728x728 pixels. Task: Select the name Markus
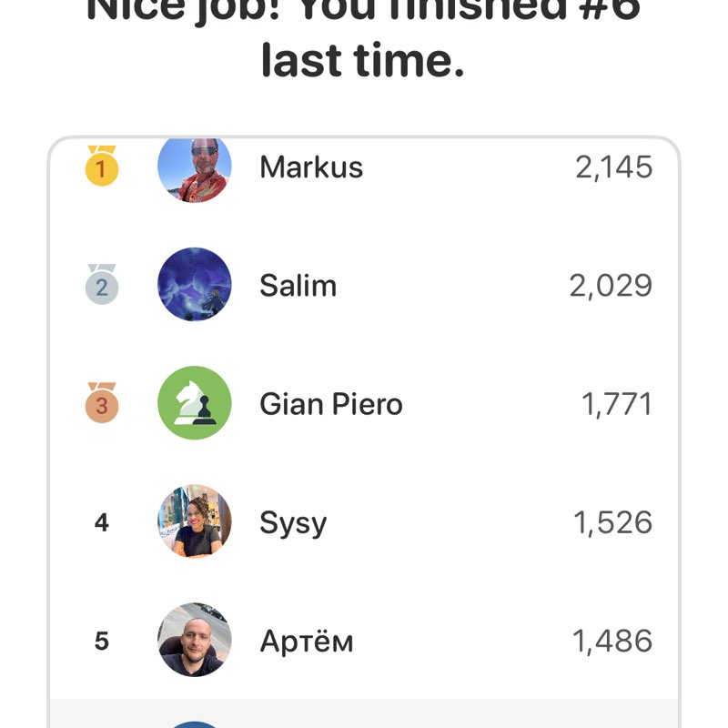coord(311,167)
